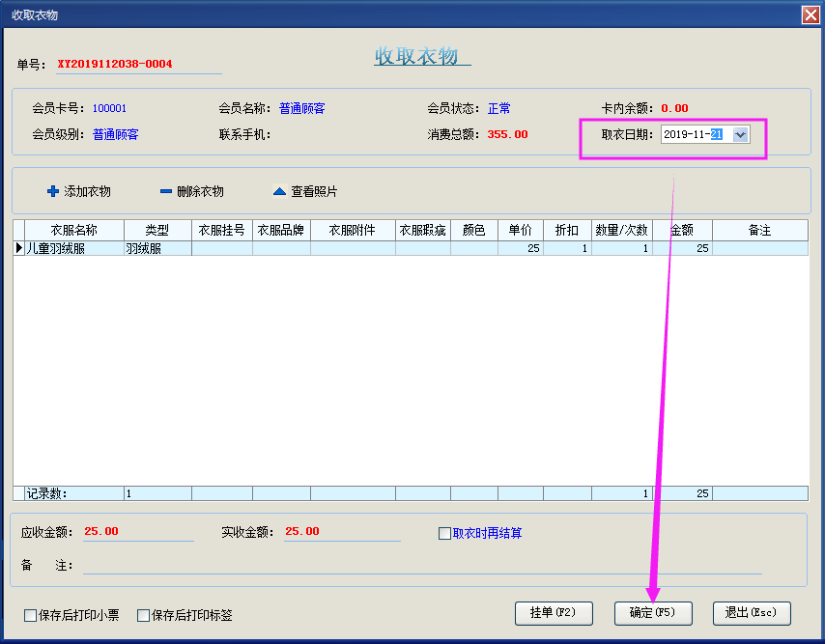825x644 pixels.
Task: Click the 备注 input line
Action: pyautogui.click(x=421, y=566)
